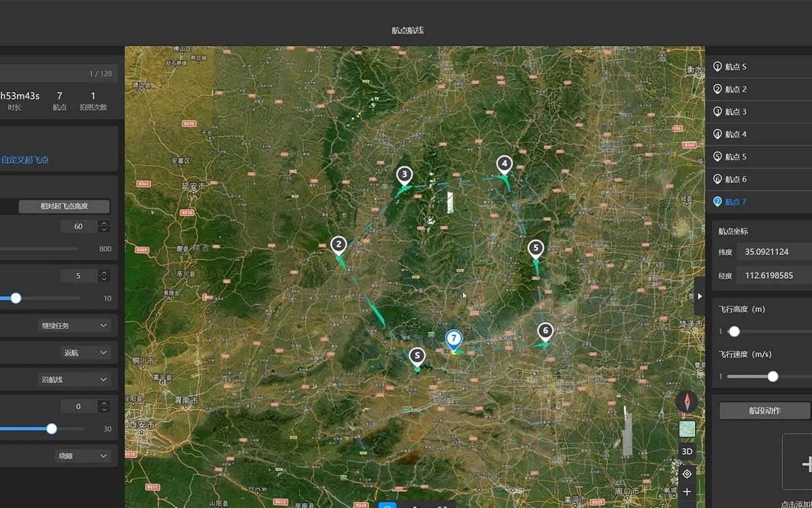Open 航点 5 in the waypoint list

[759, 156]
